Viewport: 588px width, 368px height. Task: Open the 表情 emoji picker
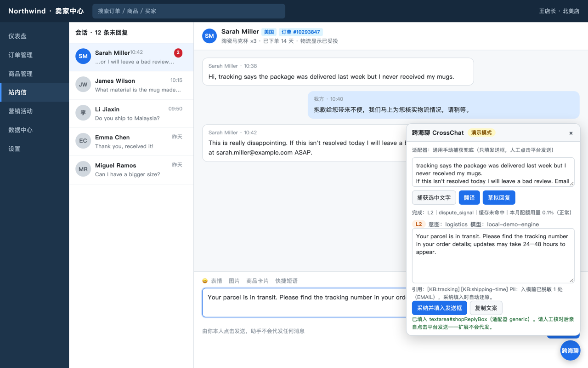[212, 281]
